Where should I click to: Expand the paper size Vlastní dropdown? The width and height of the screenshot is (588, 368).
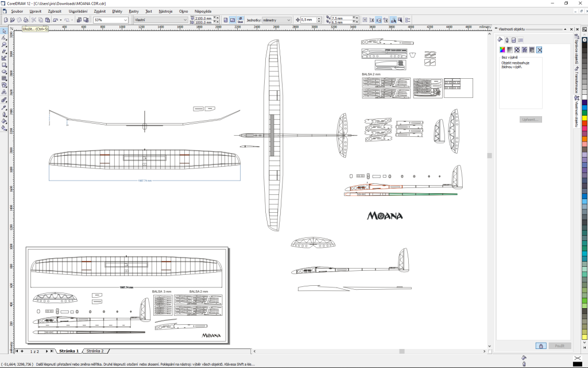coord(185,20)
